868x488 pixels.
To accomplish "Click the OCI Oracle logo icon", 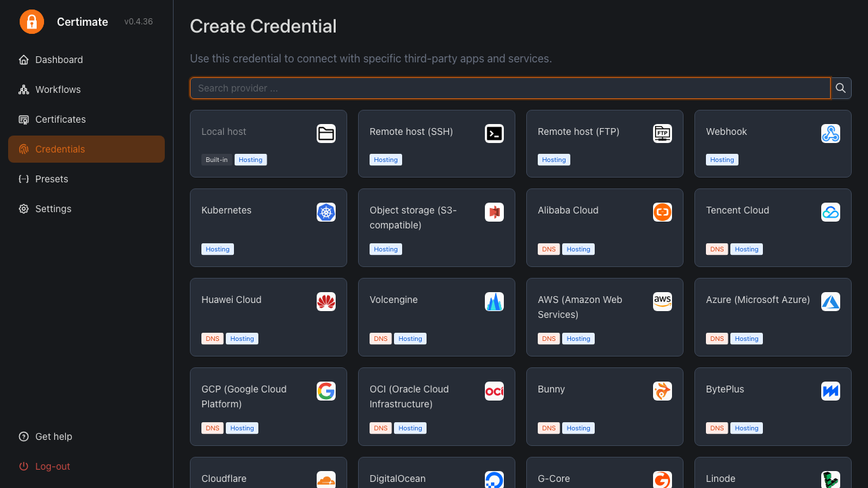I will pyautogui.click(x=494, y=391).
